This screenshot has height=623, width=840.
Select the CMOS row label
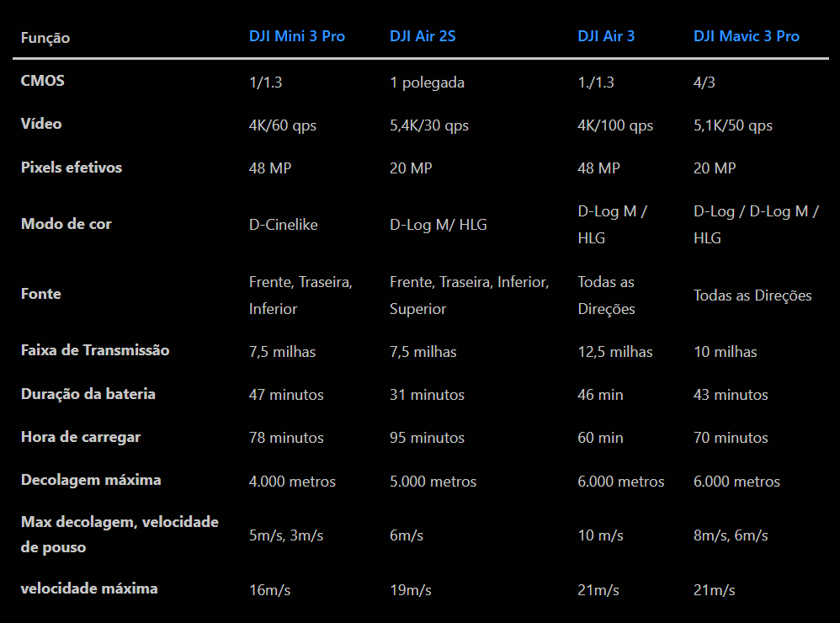coord(43,82)
